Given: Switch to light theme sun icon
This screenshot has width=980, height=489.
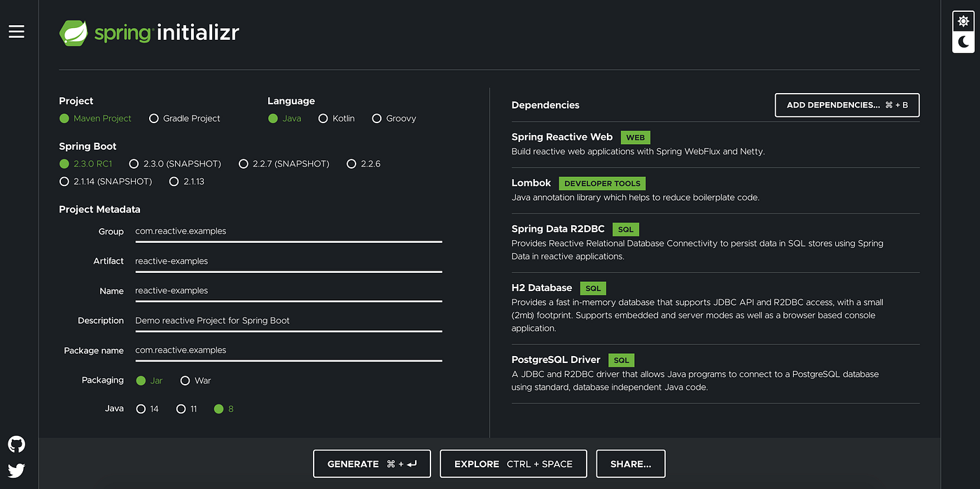Looking at the screenshot, I should click(964, 21).
